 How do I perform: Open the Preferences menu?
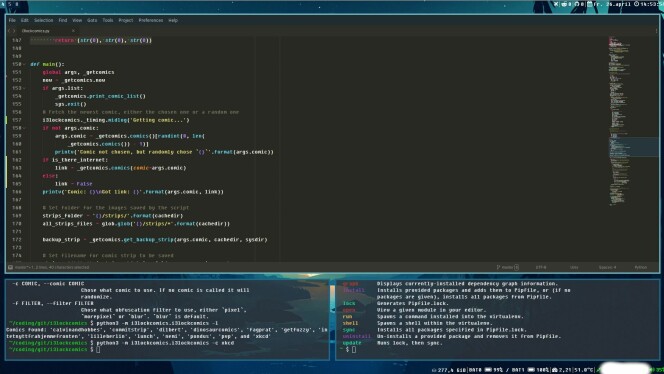pyautogui.click(x=150, y=20)
